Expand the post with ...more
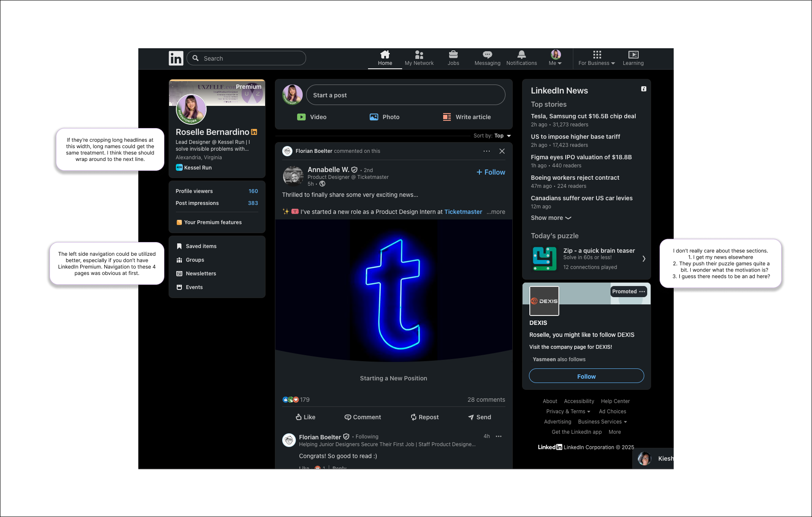The height and width of the screenshot is (517, 812). 496,212
